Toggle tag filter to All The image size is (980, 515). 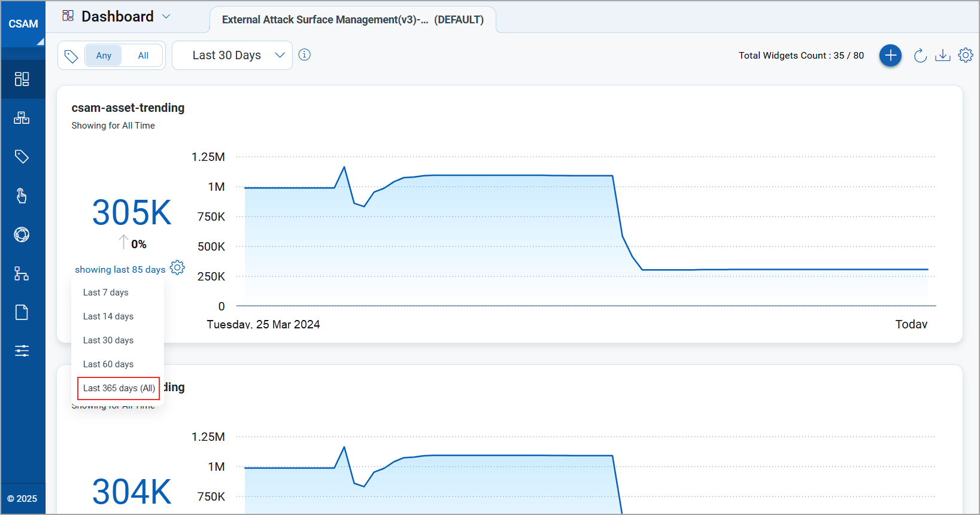pos(143,56)
